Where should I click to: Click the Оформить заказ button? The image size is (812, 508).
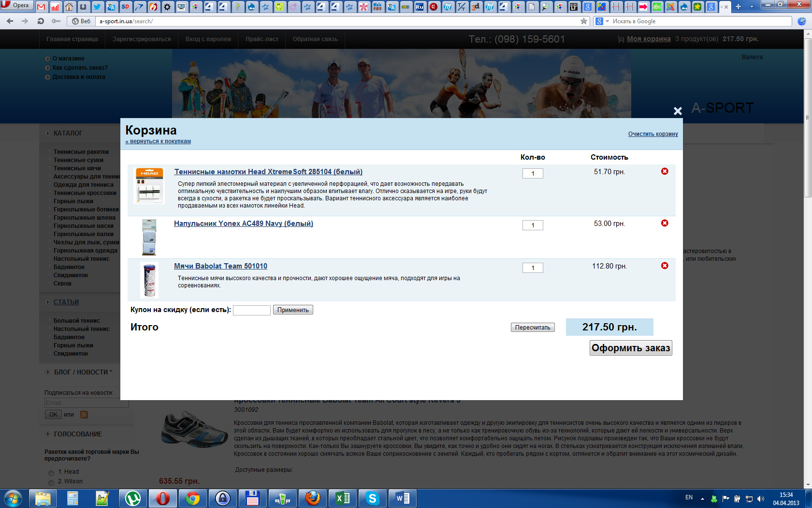[631, 348]
